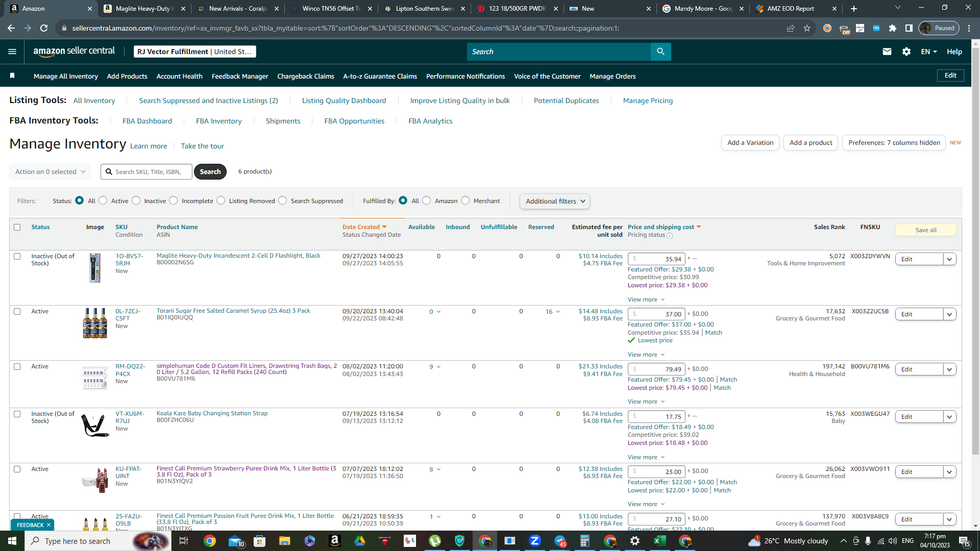Open the browser side panel icon
Screen dimensions: 980x551
coord(909,28)
